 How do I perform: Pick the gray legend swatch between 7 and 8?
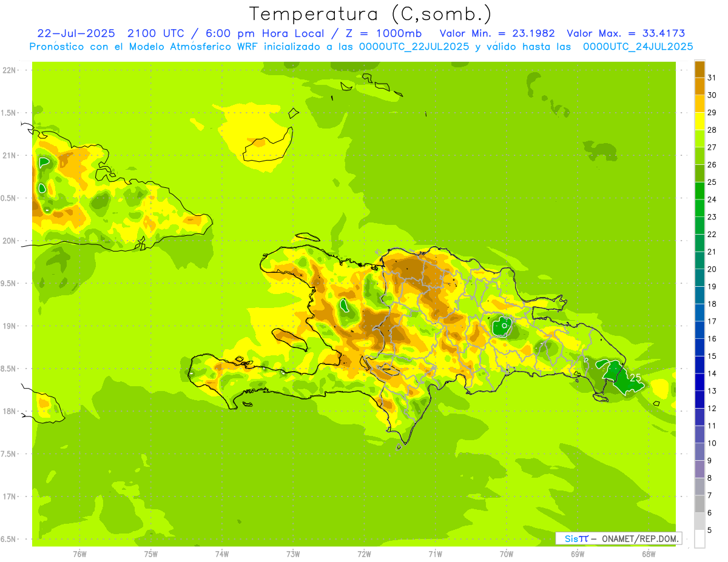[699, 487]
